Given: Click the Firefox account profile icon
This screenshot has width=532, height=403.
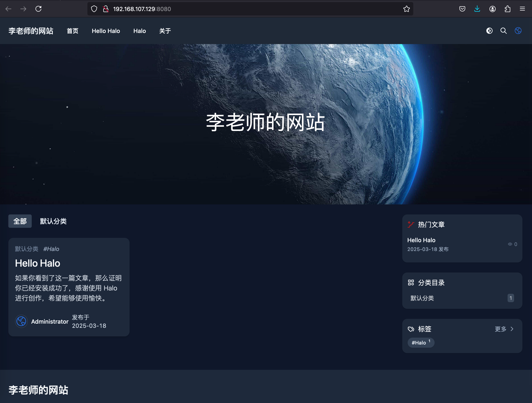Looking at the screenshot, I should click(x=492, y=9).
